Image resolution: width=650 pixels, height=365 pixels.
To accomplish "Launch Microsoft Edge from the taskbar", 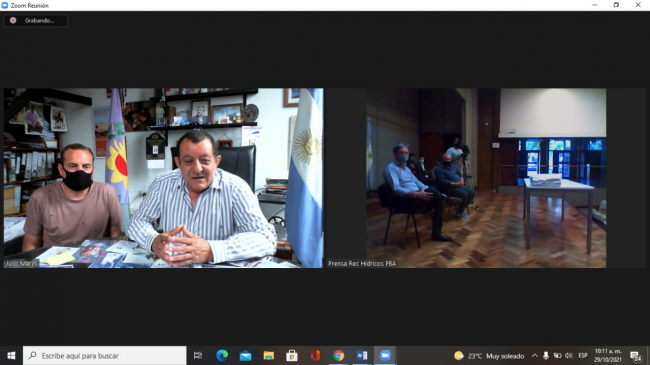I will (222, 355).
